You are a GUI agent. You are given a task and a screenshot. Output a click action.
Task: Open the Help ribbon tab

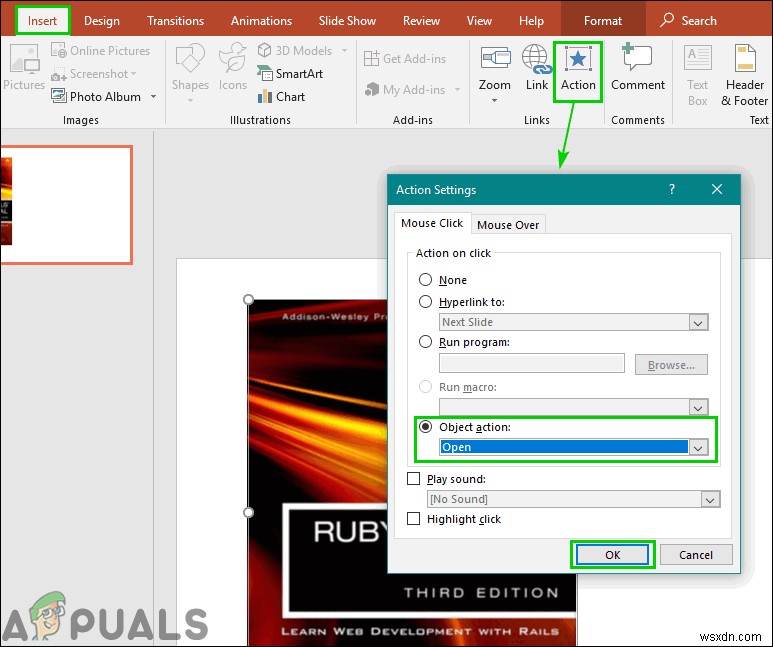coord(531,21)
